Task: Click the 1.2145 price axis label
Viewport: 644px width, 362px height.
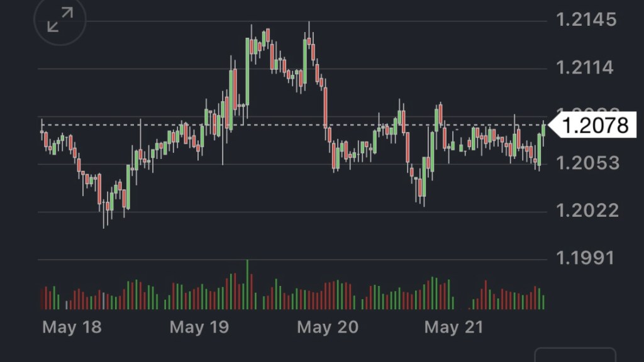Action: coord(586,20)
